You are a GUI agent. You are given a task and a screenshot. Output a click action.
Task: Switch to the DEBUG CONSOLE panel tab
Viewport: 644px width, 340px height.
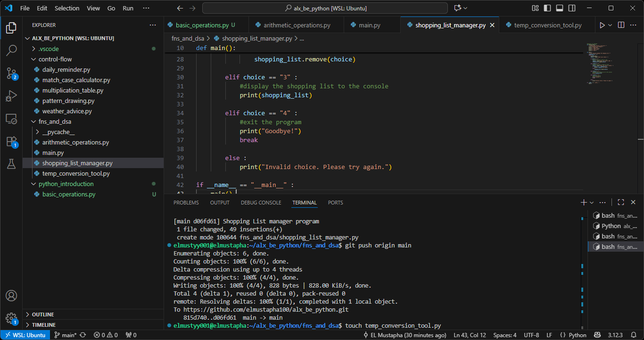tap(261, 202)
